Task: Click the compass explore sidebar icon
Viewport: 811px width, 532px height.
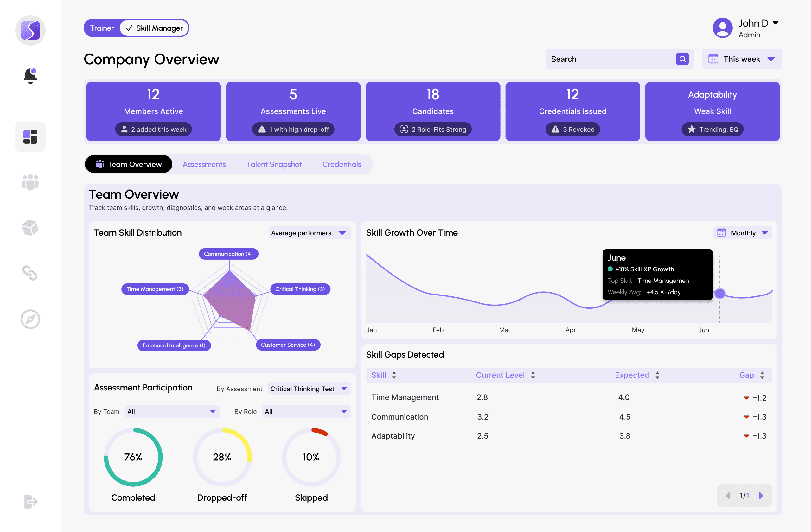Action: click(x=30, y=319)
